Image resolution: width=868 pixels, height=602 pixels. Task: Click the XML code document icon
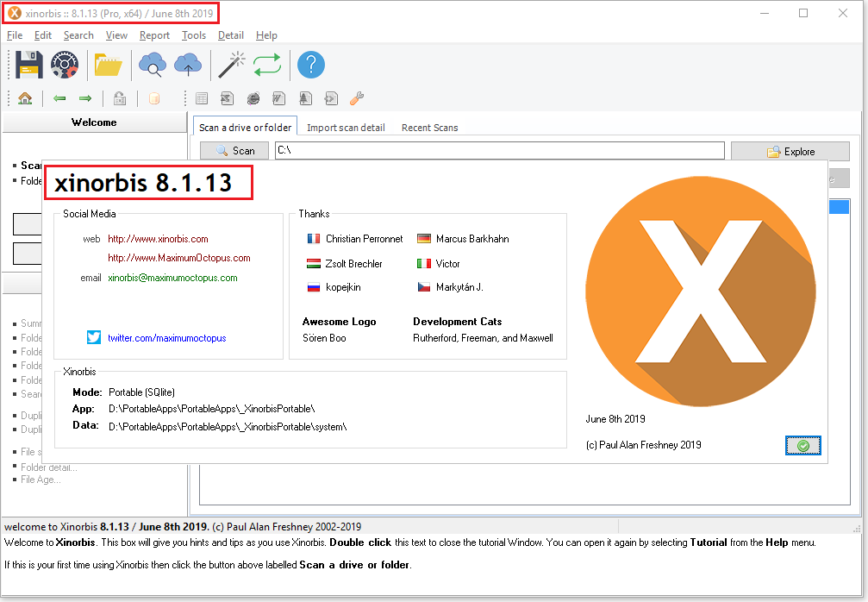[331, 98]
